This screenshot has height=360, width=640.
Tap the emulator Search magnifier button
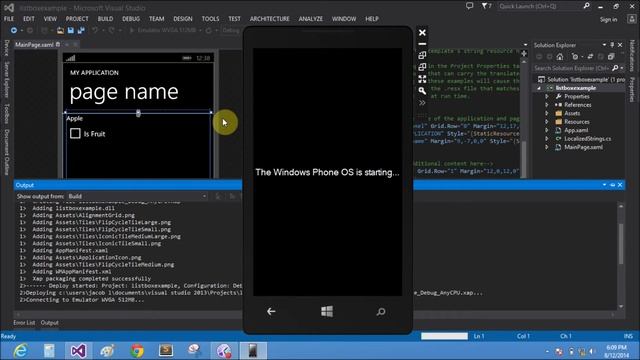(x=381, y=312)
